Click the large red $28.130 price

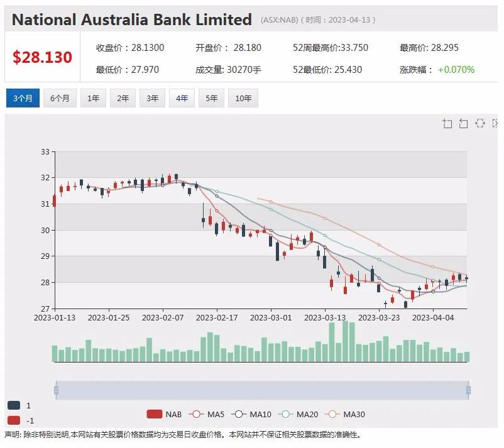click(42, 57)
